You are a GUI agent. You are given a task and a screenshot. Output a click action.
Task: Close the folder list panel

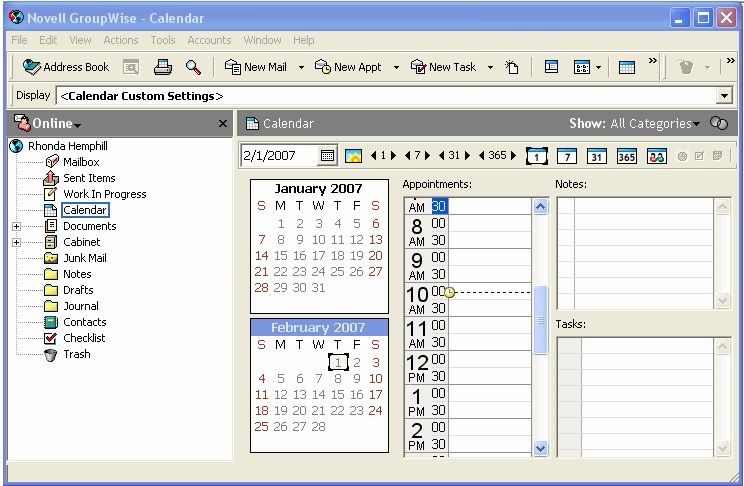223,123
